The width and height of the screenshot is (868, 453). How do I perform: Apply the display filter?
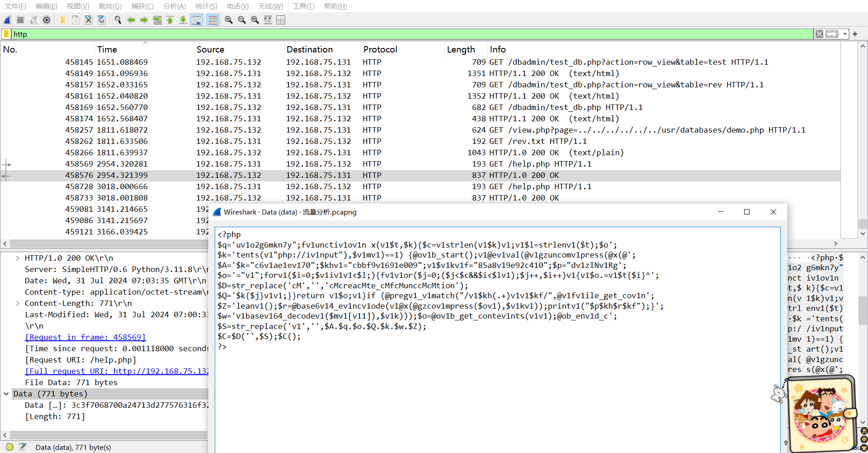pos(832,34)
